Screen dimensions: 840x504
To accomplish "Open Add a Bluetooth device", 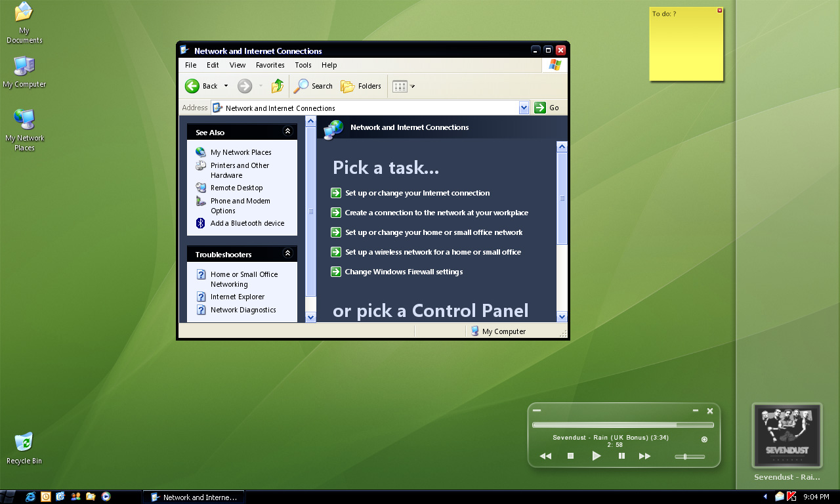I will [247, 223].
